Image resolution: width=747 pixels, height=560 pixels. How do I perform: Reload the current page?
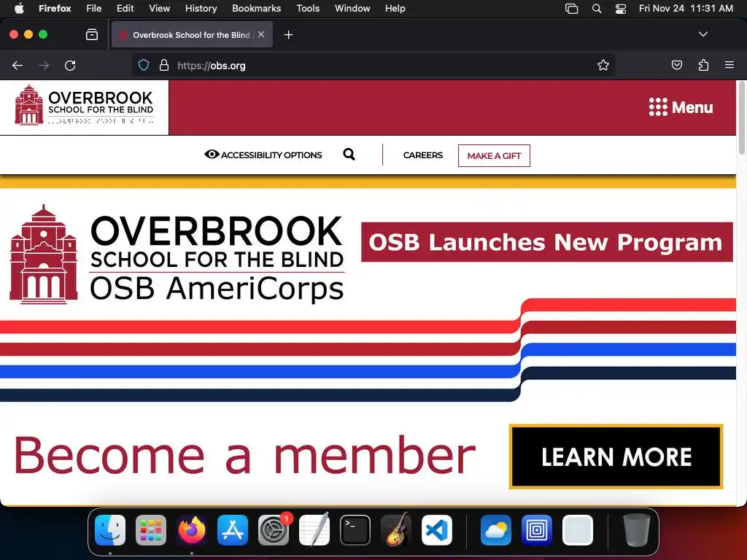point(70,65)
